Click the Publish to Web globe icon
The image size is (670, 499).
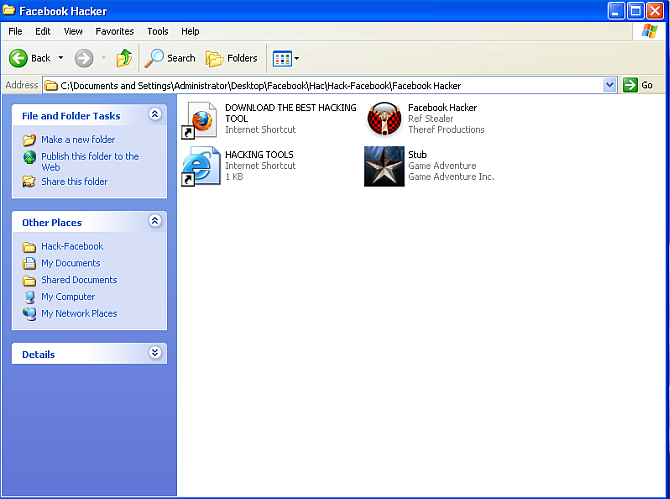pos(29,157)
